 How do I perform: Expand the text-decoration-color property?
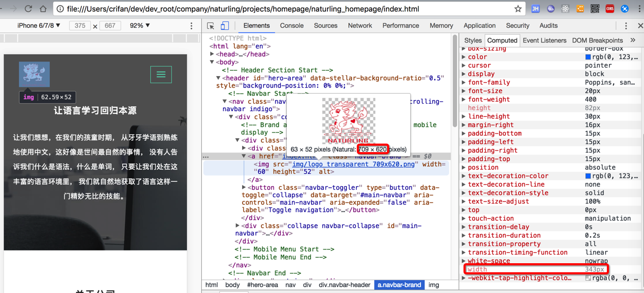463,176
